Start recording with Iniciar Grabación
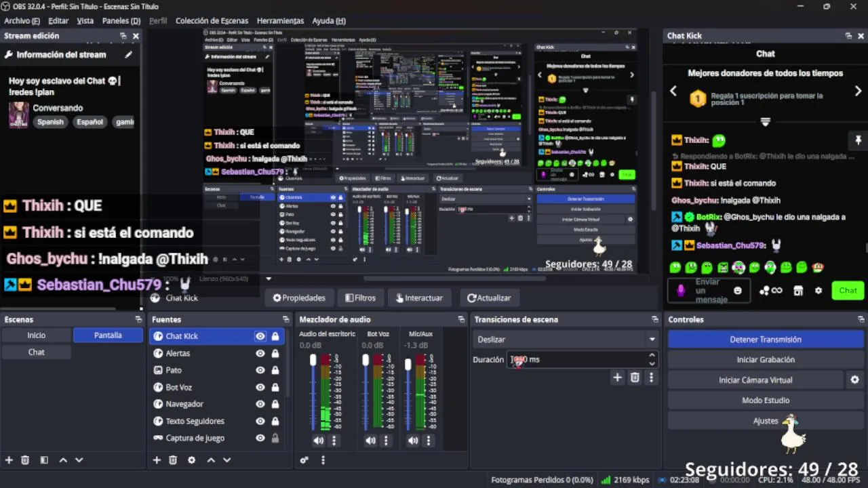The width and height of the screenshot is (868, 488). coord(766,360)
